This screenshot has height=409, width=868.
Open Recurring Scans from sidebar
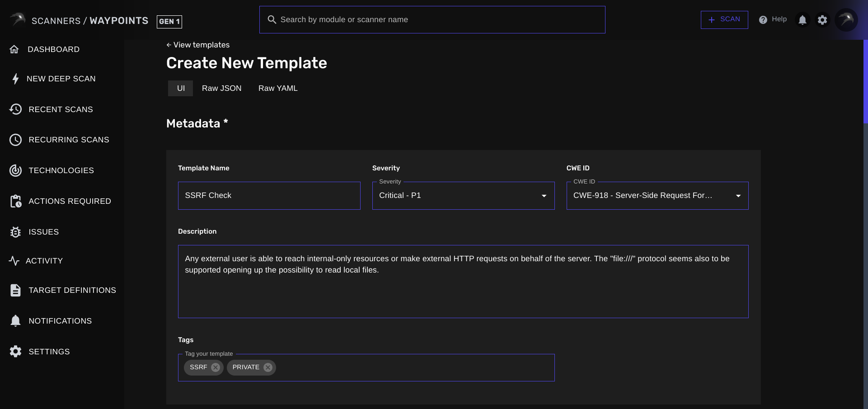point(16,140)
